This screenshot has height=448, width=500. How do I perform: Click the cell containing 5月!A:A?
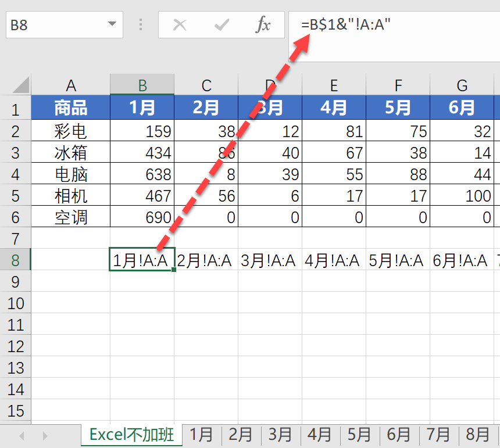click(398, 260)
